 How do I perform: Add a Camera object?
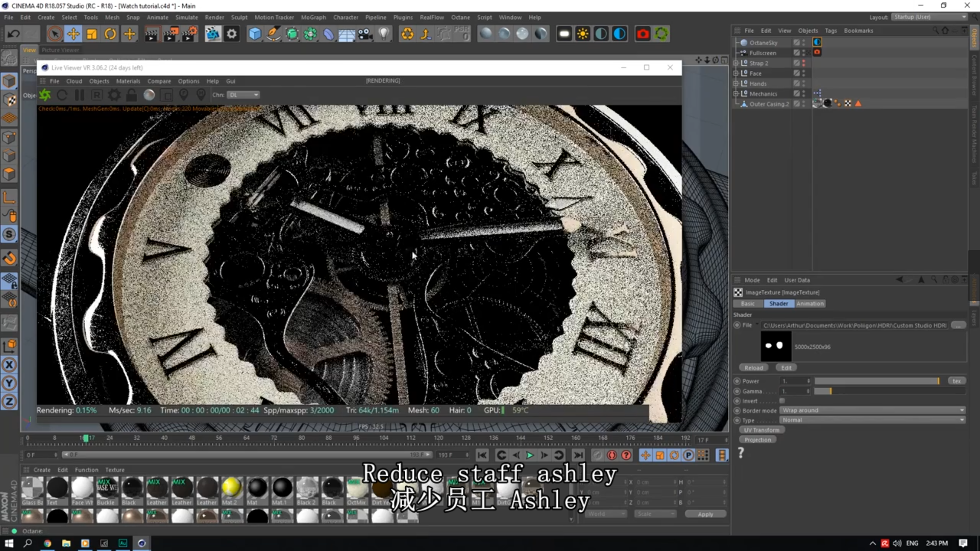[x=365, y=34]
